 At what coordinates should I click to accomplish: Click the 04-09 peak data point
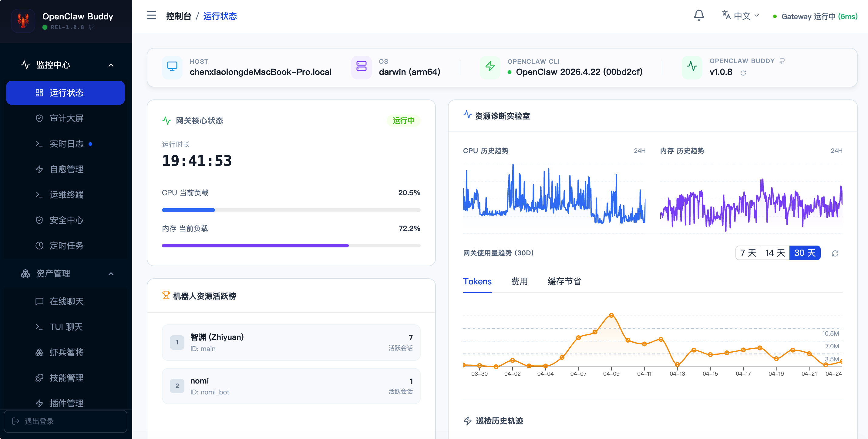coord(611,316)
